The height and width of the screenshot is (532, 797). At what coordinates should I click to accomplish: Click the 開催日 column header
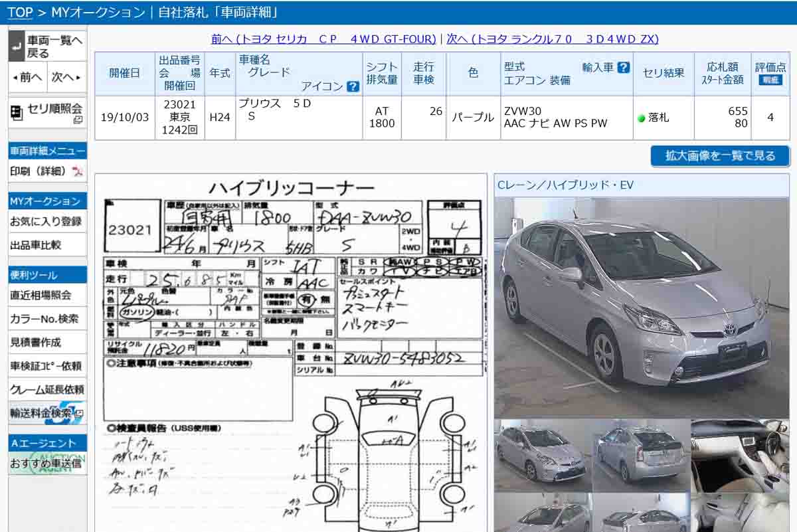pyautogui.click(x=125, y=74)
